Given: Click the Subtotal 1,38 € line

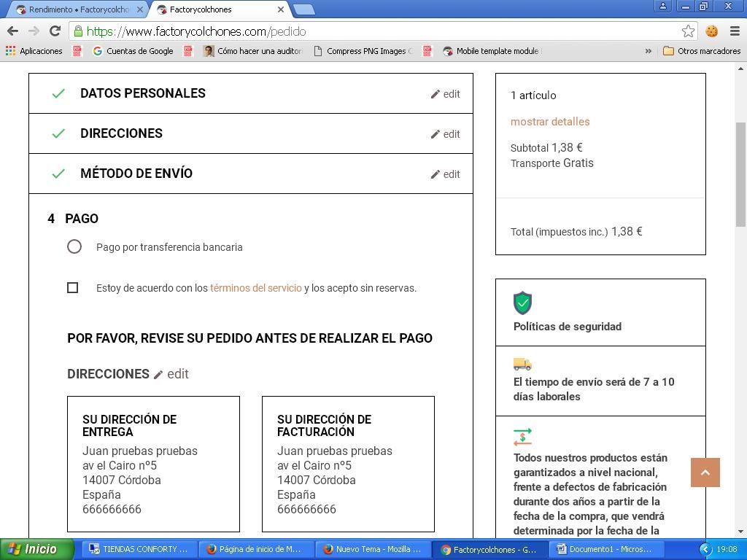Looking at the screenshot, I should click(546, 147).
